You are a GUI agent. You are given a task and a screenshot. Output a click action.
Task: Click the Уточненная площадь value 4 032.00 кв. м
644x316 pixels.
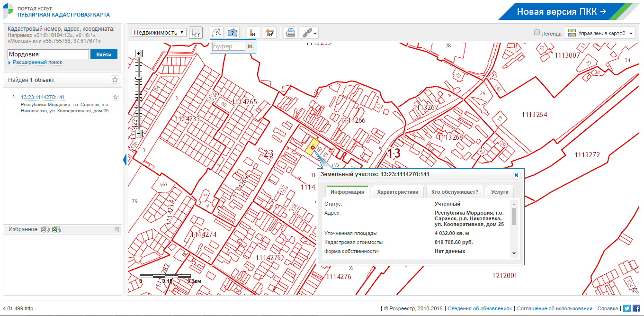[452, 233]
